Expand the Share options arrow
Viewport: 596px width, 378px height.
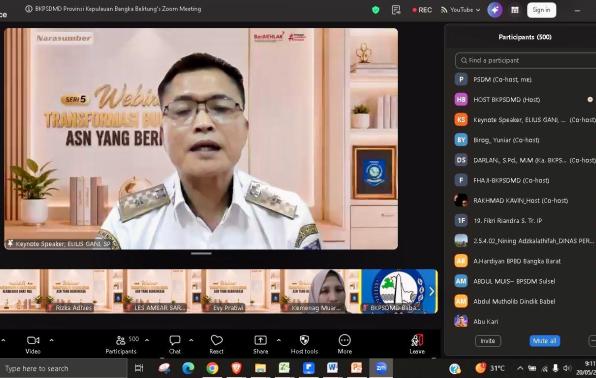pyautogui.click(x=279, y=340)
